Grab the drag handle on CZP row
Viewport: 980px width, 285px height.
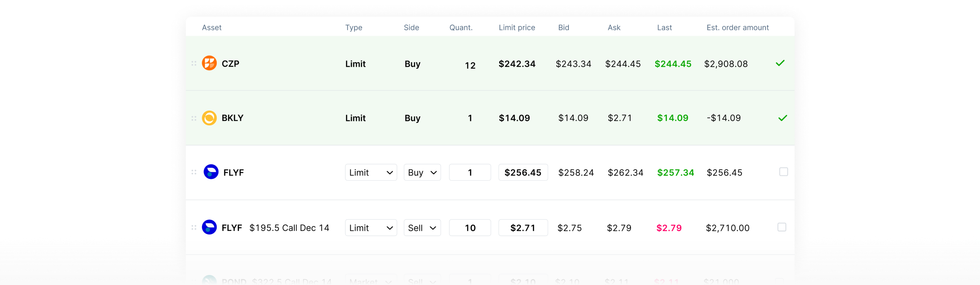pos(194,63)
